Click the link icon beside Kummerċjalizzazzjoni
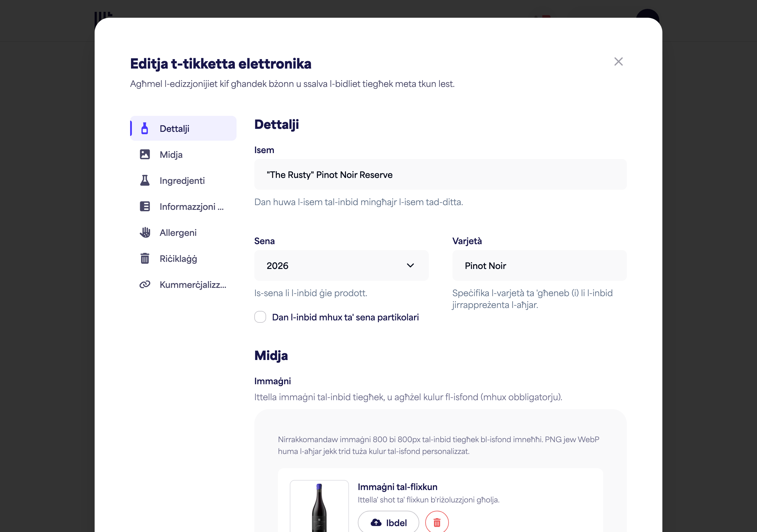 145,284
